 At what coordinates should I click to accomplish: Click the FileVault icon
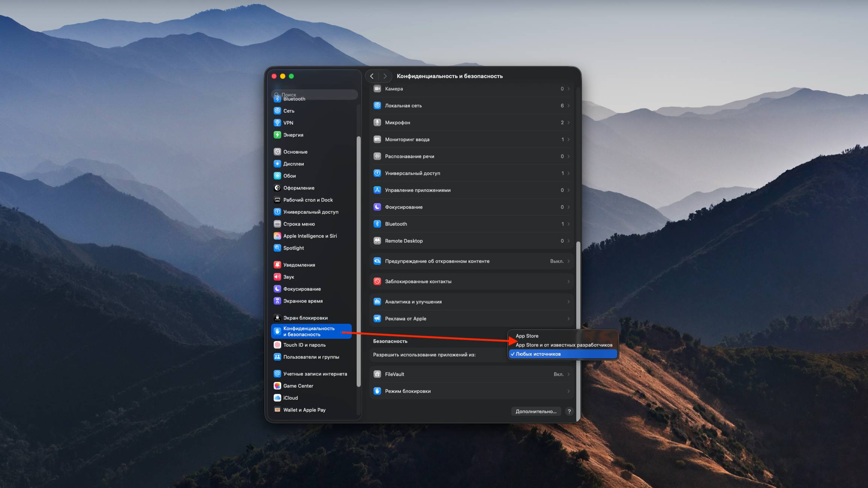377,374
